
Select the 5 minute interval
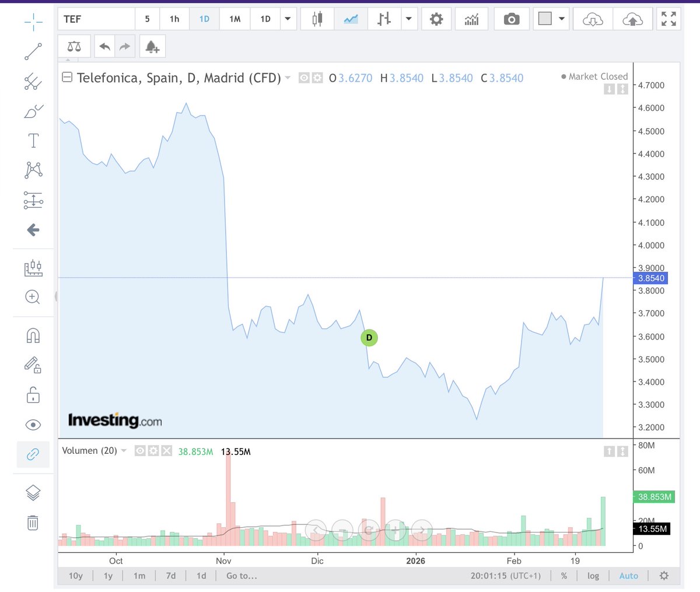coord(147,19)
